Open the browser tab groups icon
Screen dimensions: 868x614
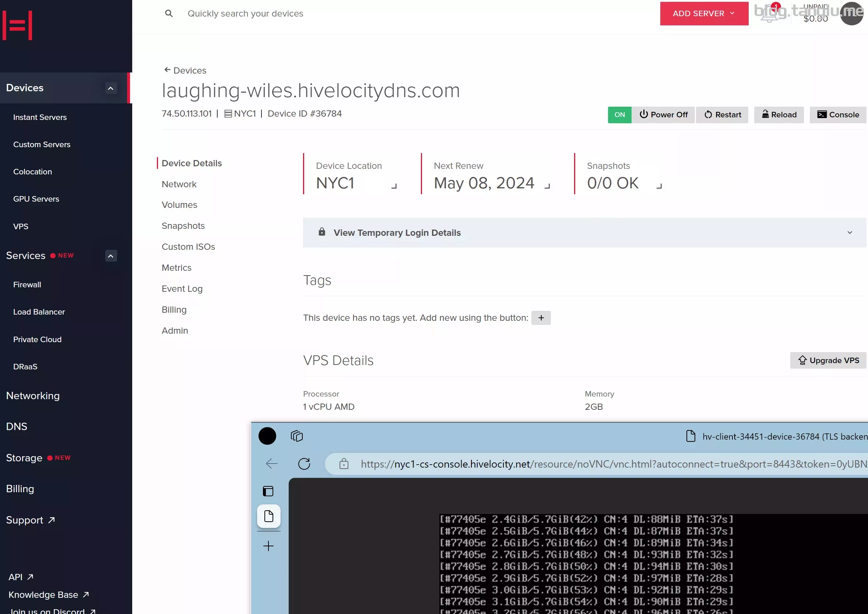click(x=297, y=436)
